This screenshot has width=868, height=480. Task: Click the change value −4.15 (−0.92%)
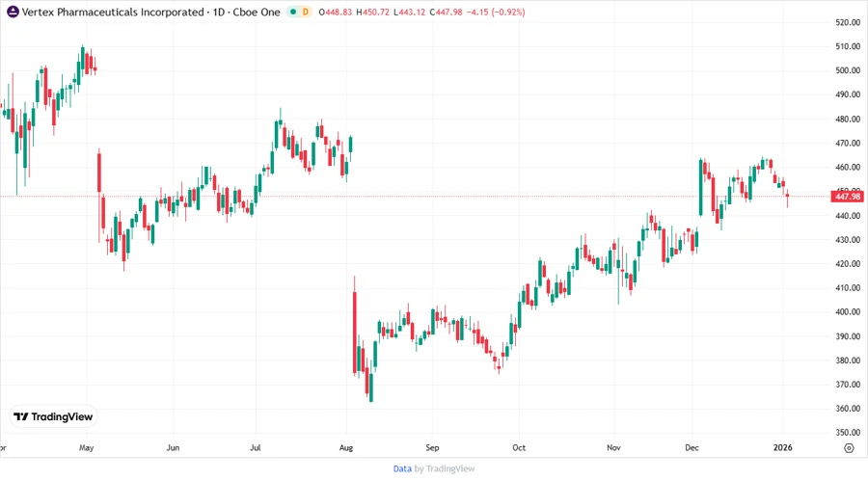click(x=496, y=12)
